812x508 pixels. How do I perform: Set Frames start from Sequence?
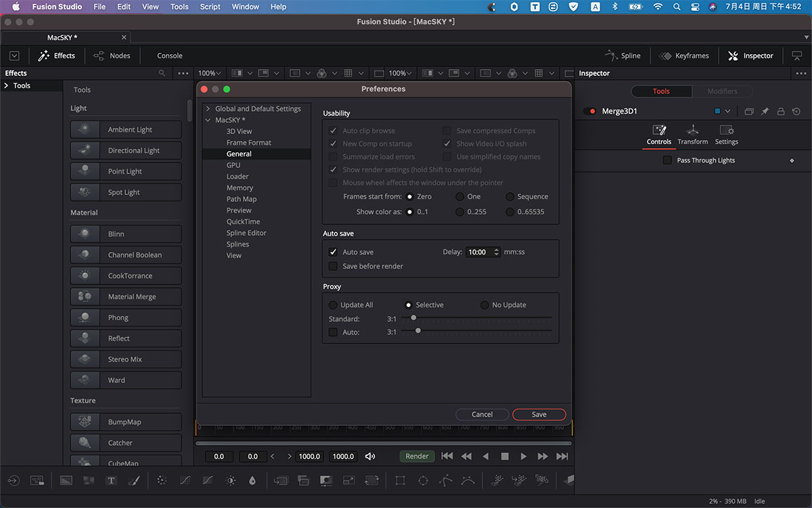click(x=510, y=196)
